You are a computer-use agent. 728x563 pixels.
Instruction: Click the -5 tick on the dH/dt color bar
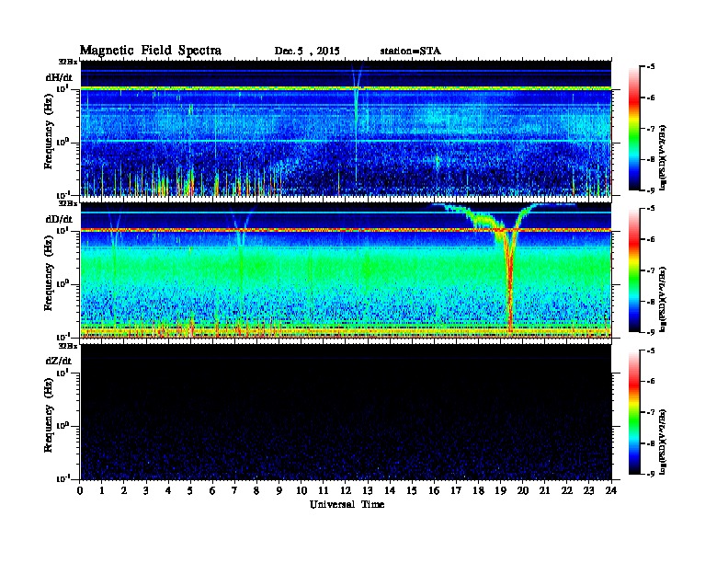651,67
